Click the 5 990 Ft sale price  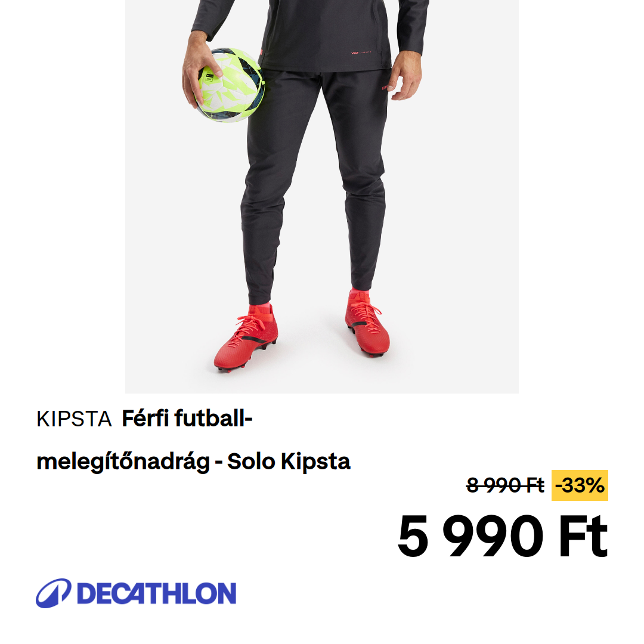(x=502, y=537)
